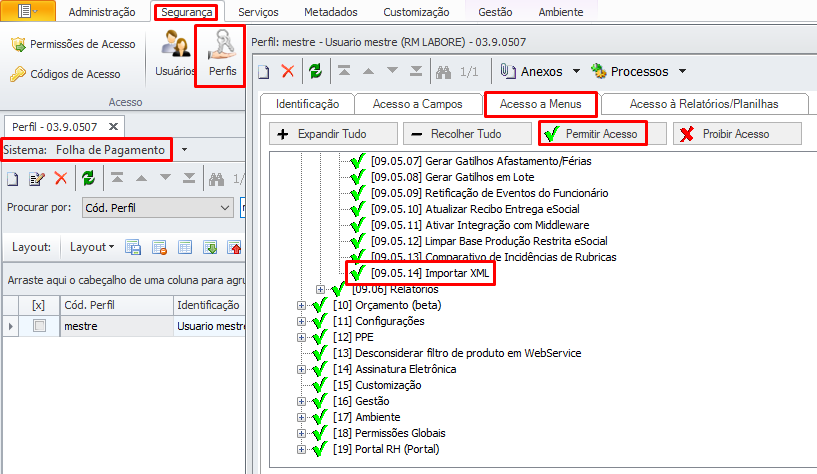Toggle checkmark for [09.05.08] Gerar Gatilhos em Lote
The width and height of the screenshot is (817, 474).
[358, 177]
